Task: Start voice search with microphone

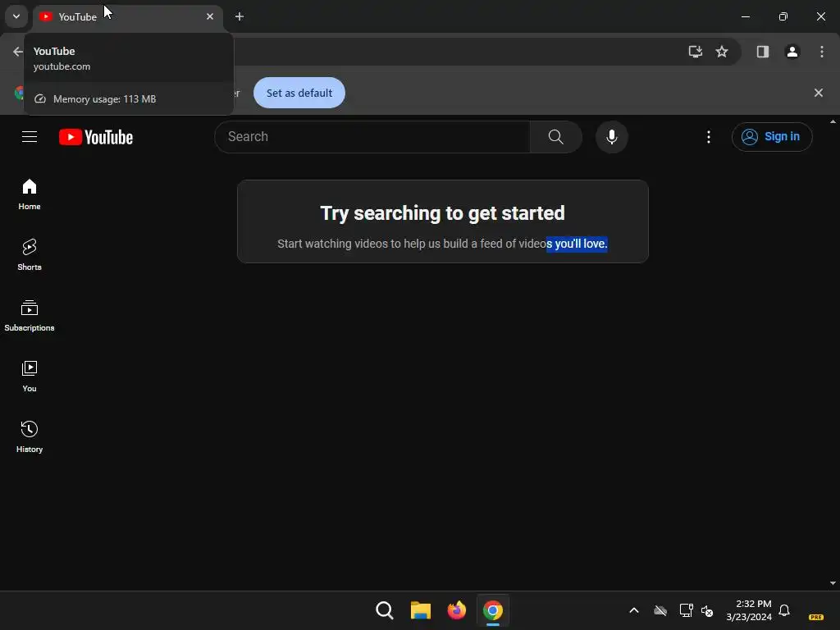Action: point(611,137)
